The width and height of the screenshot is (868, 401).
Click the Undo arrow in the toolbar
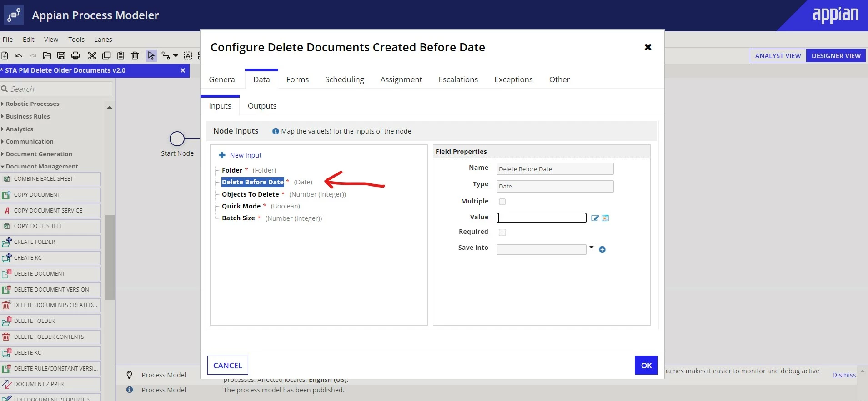[x=19, y=56]
